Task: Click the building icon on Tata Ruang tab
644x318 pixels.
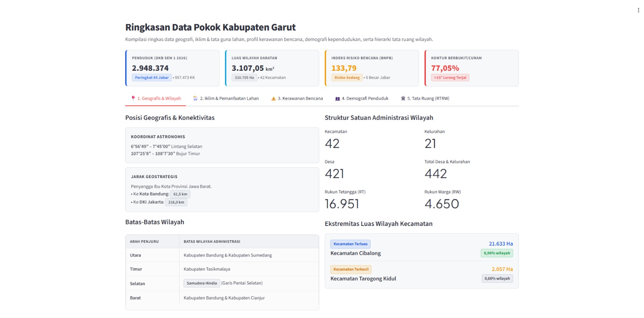Action: coord(403,98)
